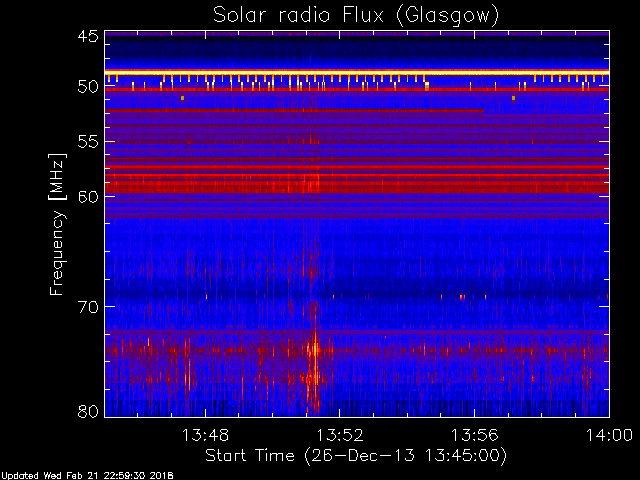Image resolution: width=640 pixels, height=480 pixels.
Task: Click the 60 MHz frequency axis label
Action: pyautogui.click(x=88, y=196)
